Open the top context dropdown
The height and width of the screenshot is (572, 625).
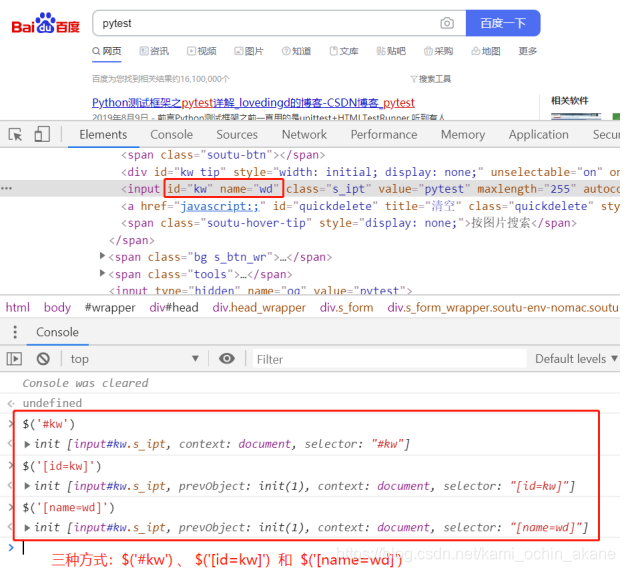point(135,359)
